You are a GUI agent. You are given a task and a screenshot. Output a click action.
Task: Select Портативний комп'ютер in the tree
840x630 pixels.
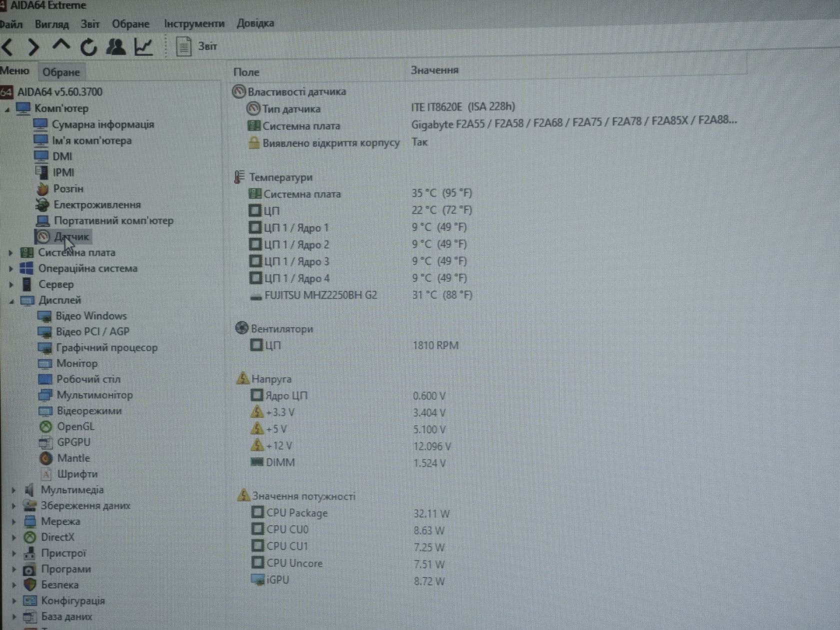[x=113, y=220]
